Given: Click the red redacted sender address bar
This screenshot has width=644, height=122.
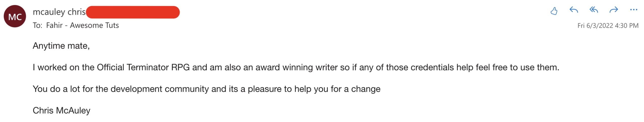Looking at the screenshot, I should pos(133,12).
